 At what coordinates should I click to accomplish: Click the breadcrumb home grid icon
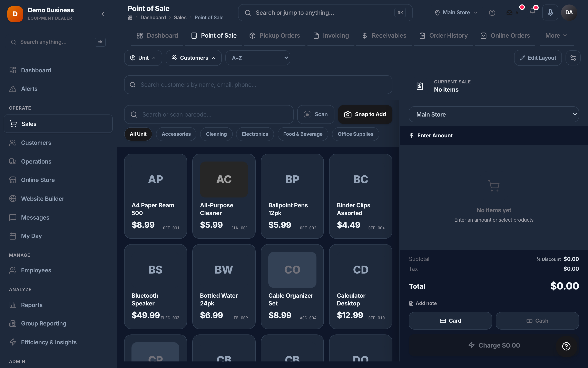coord(130,18)
